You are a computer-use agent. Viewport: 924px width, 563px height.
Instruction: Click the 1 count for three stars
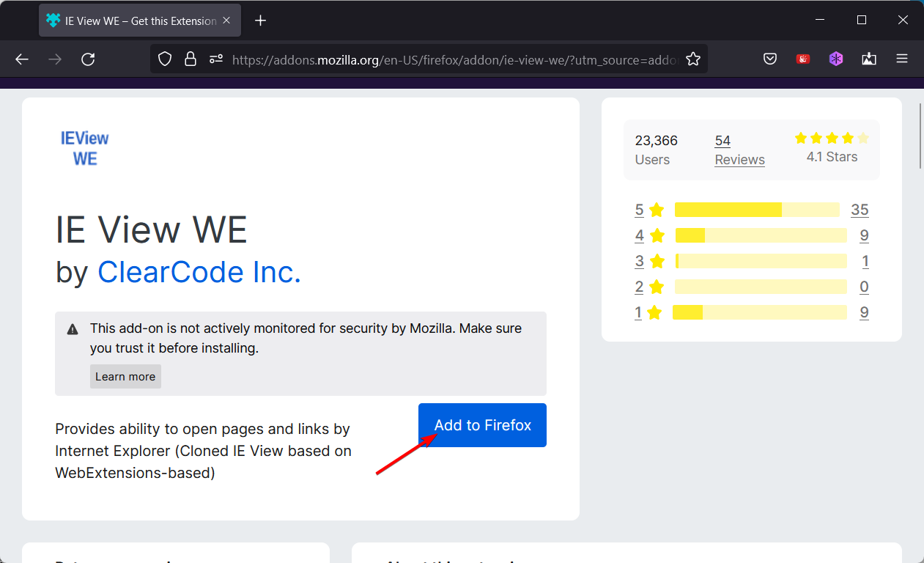point(865,261)
